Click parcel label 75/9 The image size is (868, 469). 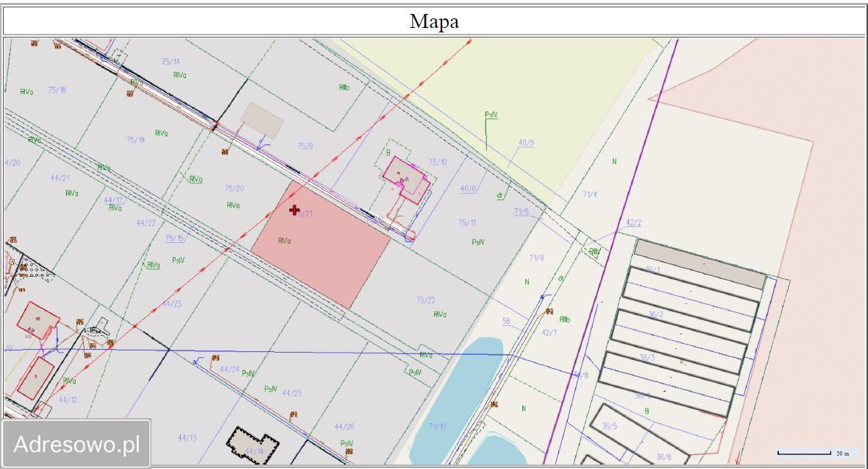pos(305,147)
